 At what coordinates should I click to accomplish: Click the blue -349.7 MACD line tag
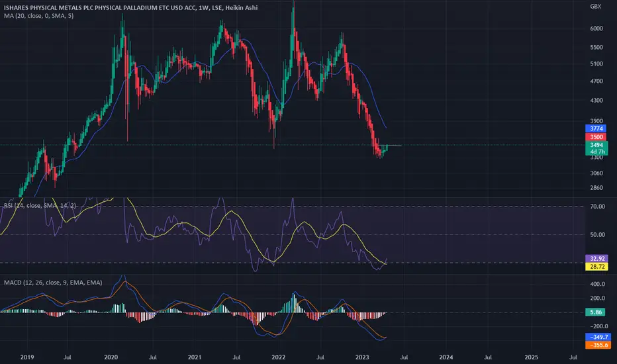pyautogui.click(x=598, y=337)
